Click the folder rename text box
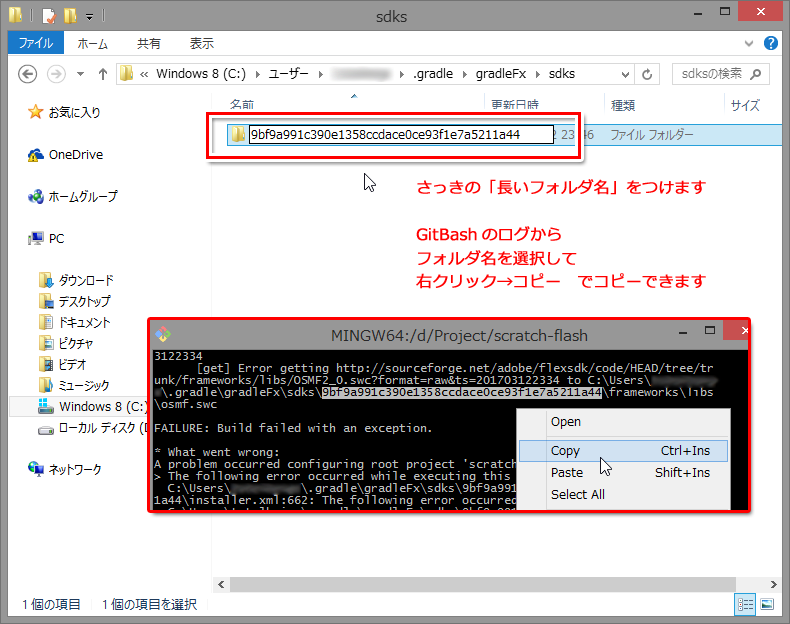790x624 pixels. pyautogui.click(x=401, y=134)
